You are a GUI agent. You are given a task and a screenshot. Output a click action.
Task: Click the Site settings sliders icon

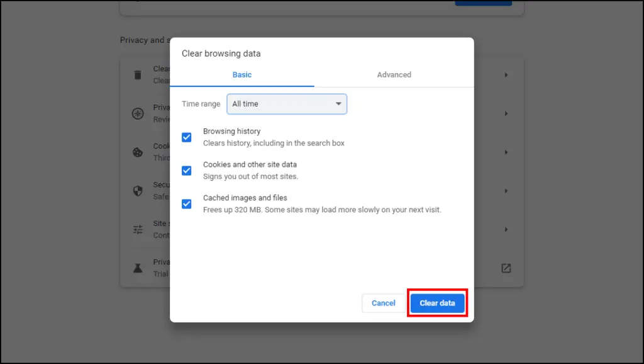[x=138, y=229]
